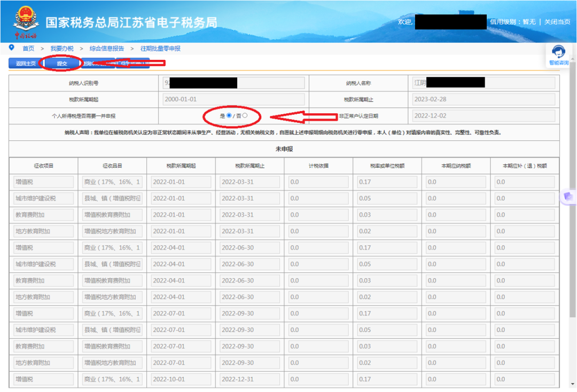Click the 非正常户认定日期 field showing 2022-12-02

pos(484,116)
